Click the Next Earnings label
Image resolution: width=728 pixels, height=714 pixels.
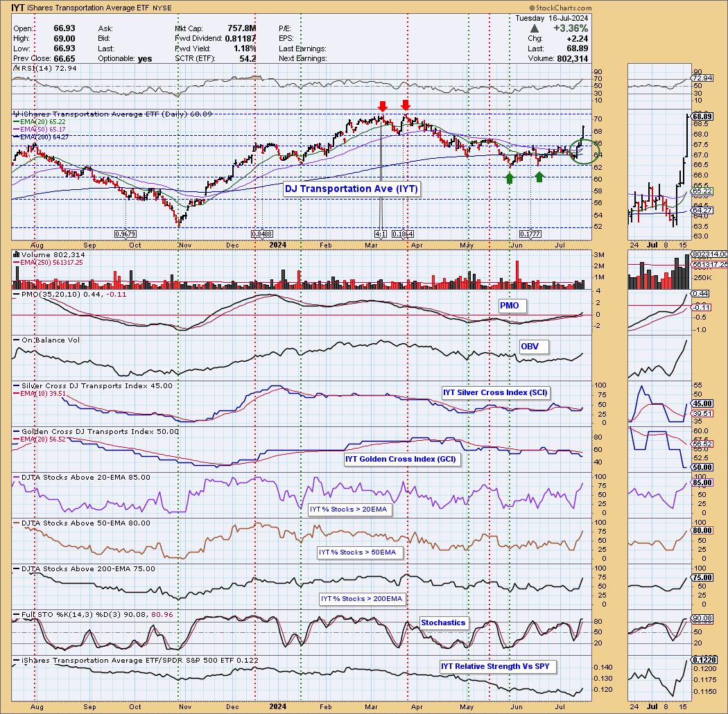[x=303, y=58]
